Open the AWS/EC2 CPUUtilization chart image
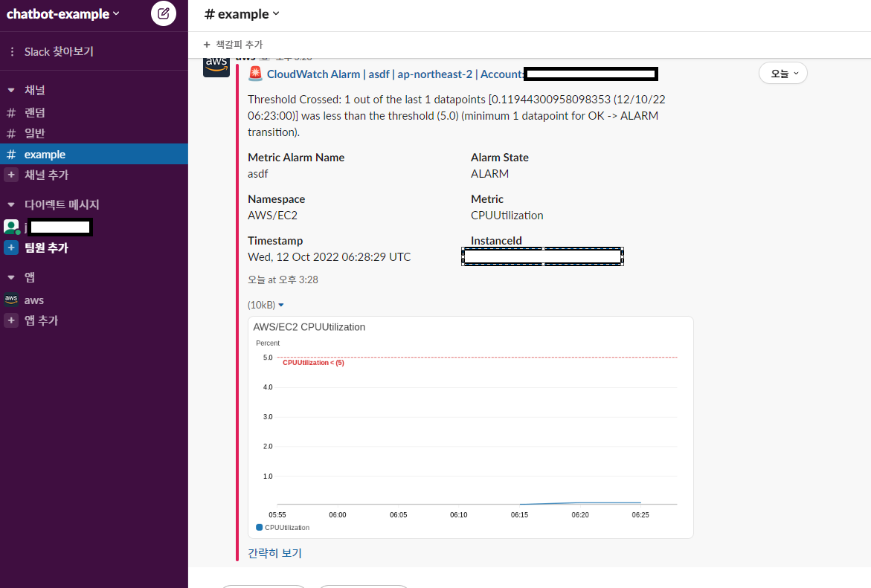The width and height of the screenshot is (871, 588). click(x=471, y=427)
